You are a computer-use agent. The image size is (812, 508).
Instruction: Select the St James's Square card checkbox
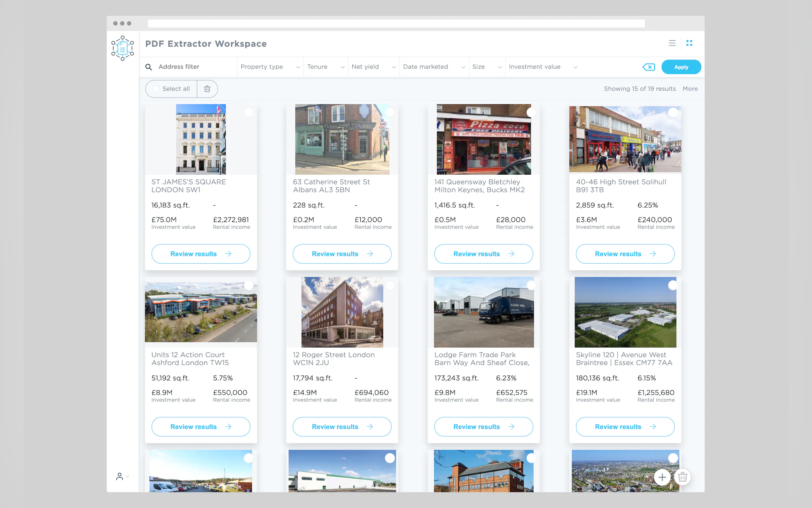click(248, 112)
